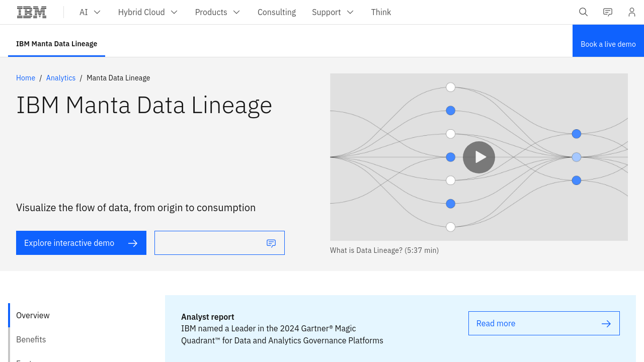644x362 pixels.
Task: Click the arrow icon beside Read more
Action: 606,324
